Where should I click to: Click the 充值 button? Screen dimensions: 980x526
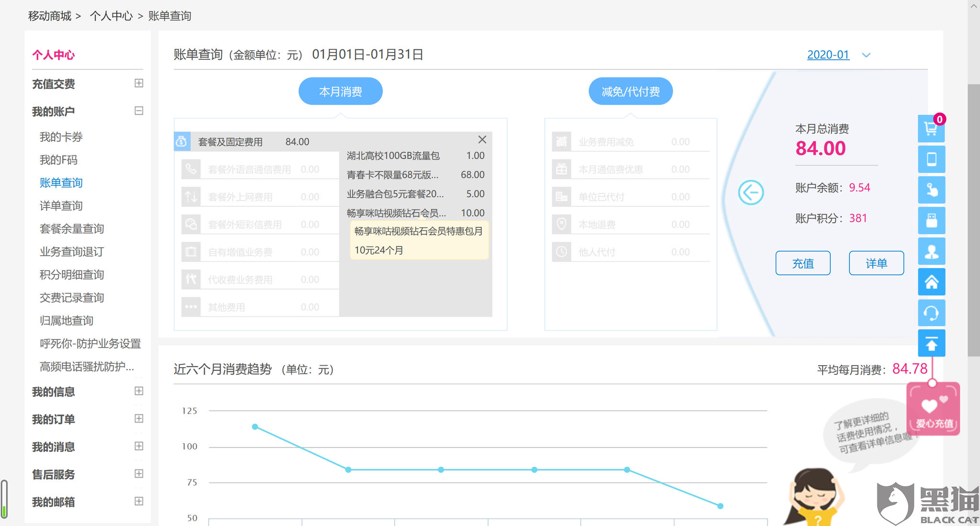tap(802, 263)
